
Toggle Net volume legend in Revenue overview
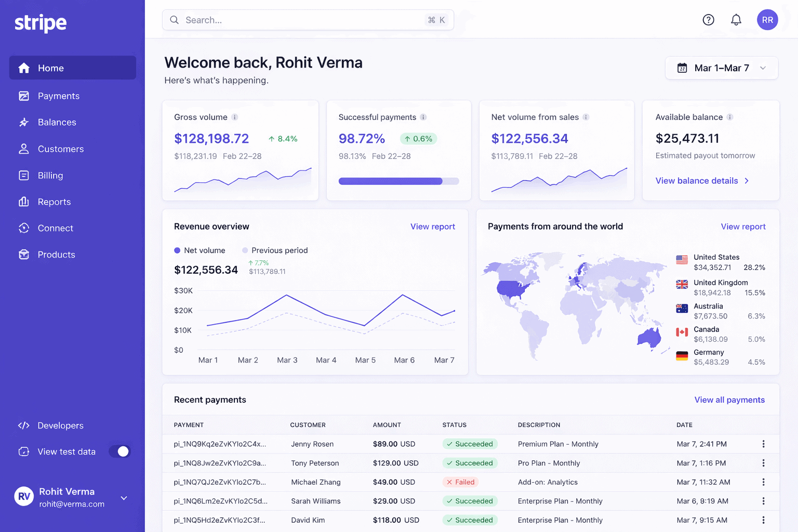point(200,250)
